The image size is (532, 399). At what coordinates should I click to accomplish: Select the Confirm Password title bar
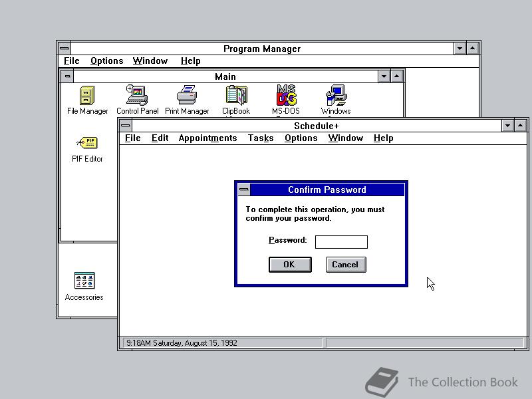click(327, 190)
